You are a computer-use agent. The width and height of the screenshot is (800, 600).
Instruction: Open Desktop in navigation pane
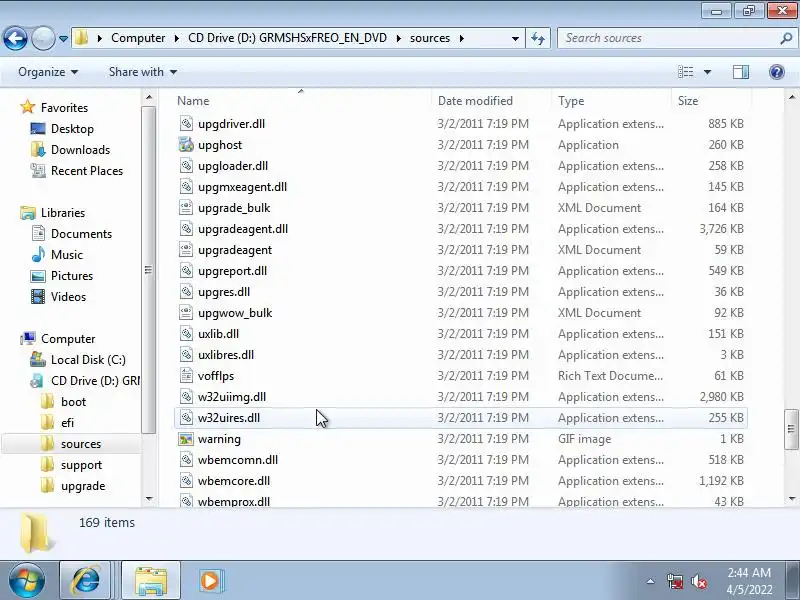72,129
